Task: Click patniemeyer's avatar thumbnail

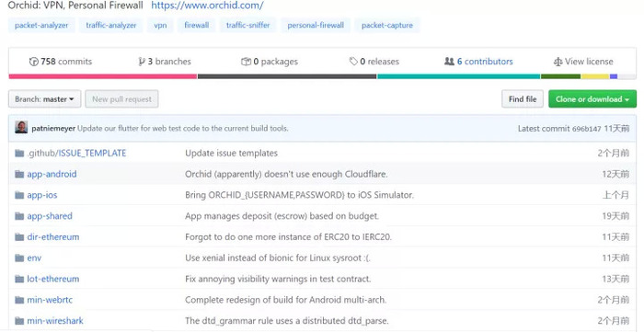Action: [21, 127]
